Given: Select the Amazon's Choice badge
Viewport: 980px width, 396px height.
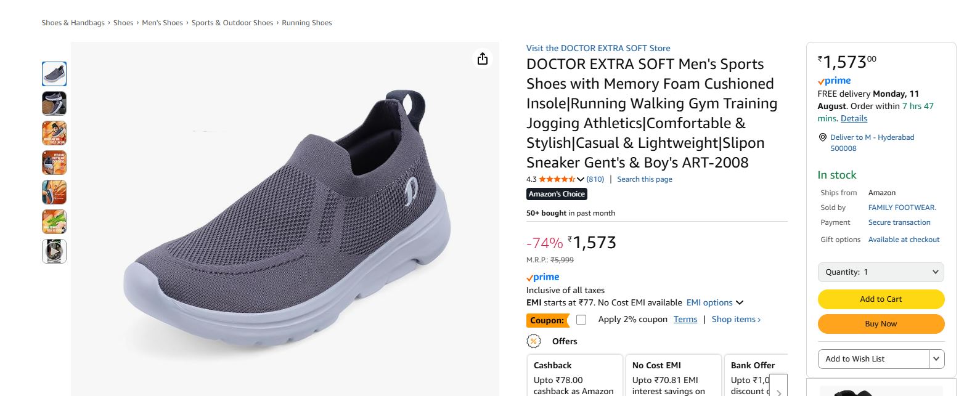Looking at the screenshot, I should (556, 193).
